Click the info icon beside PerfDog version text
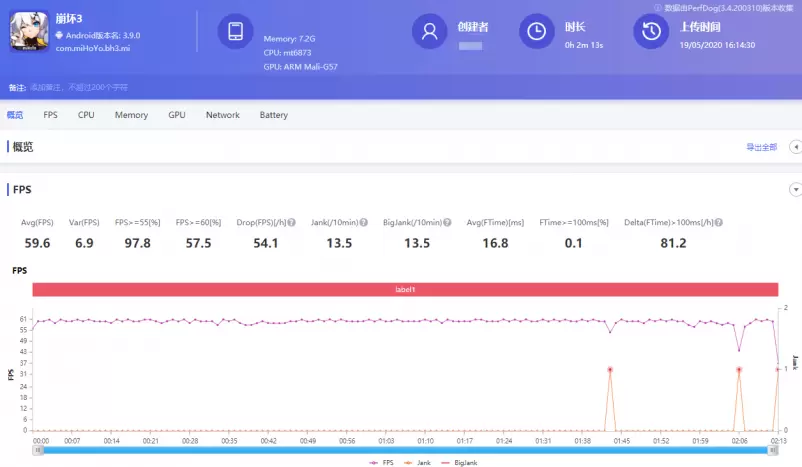The image size is (802, 467). point(657,7)
